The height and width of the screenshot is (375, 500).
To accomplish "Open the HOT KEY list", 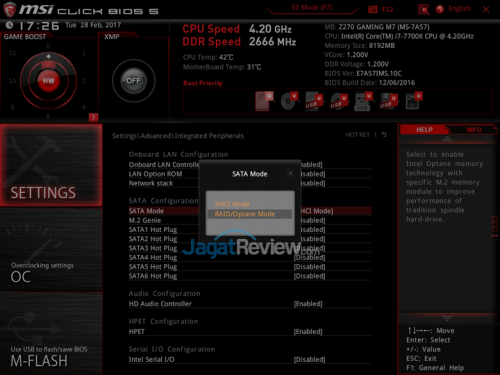I will [358, 135].
